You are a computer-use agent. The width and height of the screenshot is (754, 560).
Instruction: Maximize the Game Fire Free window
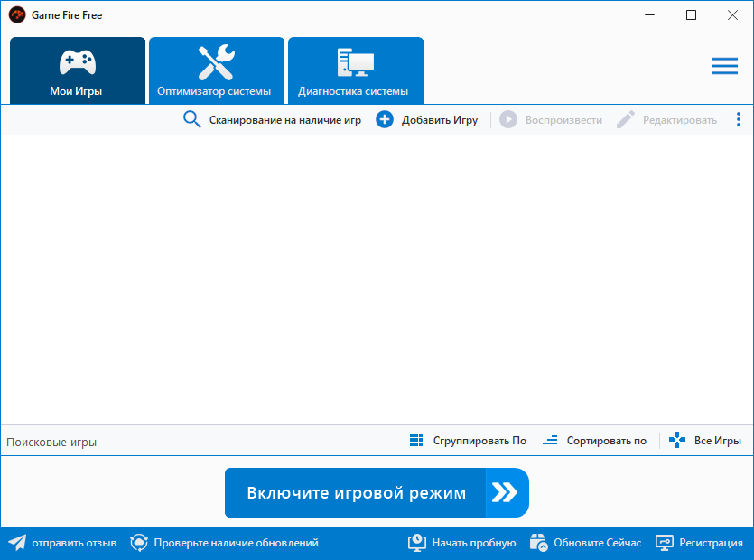click(691, 15)
